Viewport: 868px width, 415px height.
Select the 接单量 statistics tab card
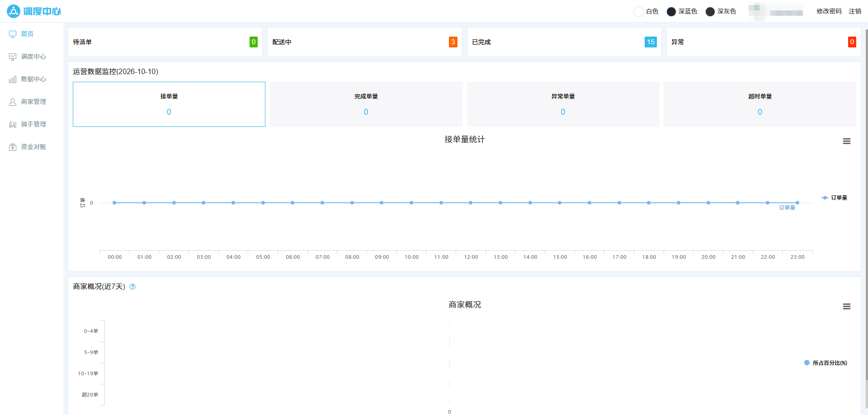169,104
